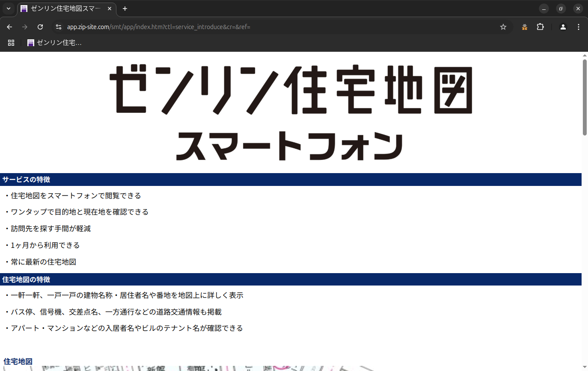Open the tab search dropdown chevron
The image size is (588, 371).
pos(8,9)
